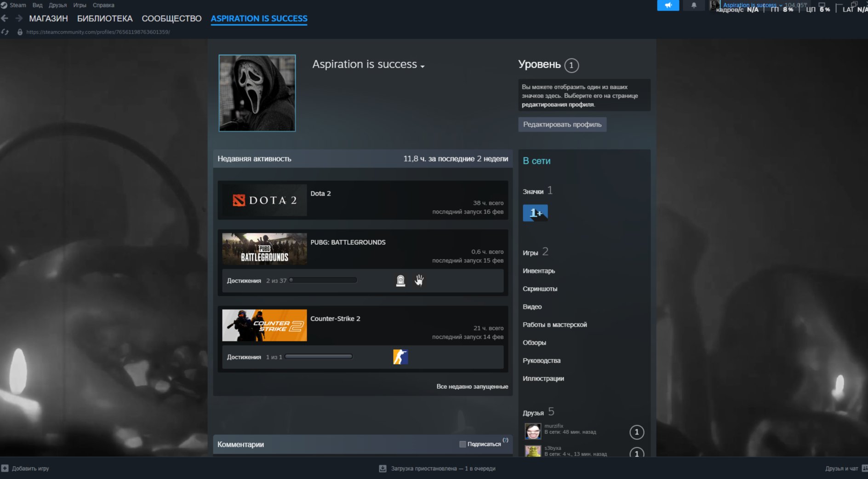This screenshot has height=479, width=868.
Task: Switch to the МАГАЗИН tab
Action: click(x=48, y=18)
